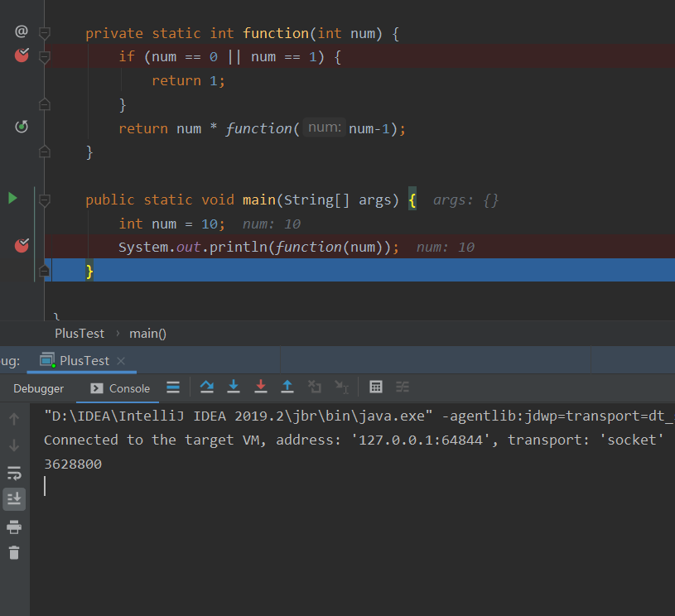Screen dimensions: 675x616
Task: Click the console output 3628800
Action: (73, 464)
